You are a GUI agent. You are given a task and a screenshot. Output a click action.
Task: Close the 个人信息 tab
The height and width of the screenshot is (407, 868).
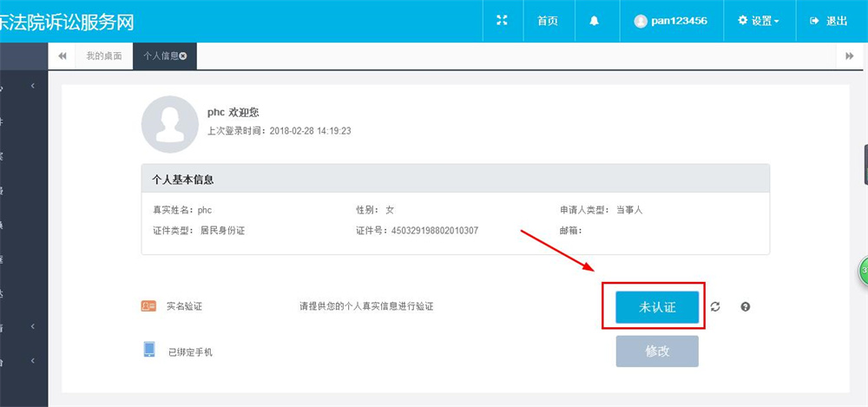click(183, 56)
